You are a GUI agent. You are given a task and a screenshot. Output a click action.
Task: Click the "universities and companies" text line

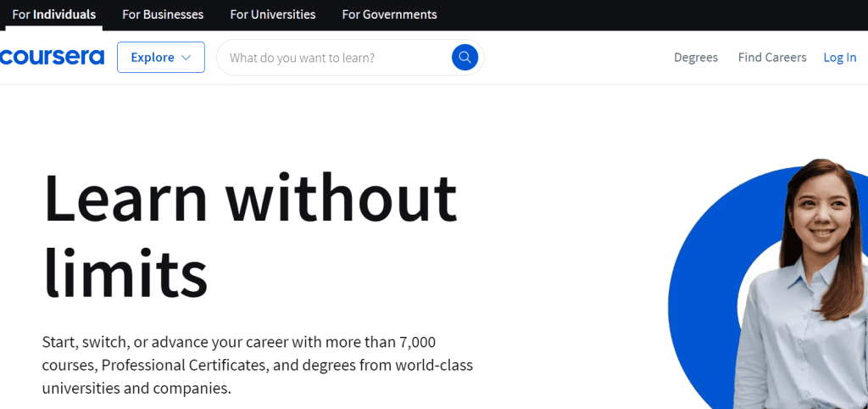click(136, 389)
